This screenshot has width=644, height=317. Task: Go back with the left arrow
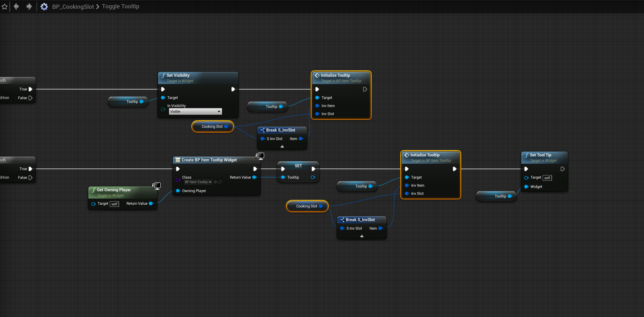[x=16, y=6]
